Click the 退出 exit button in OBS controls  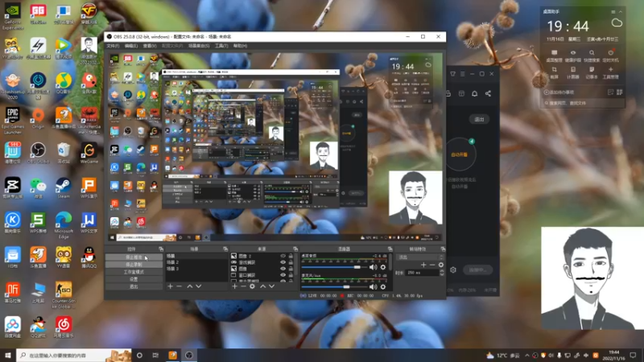tap(134, 286)
